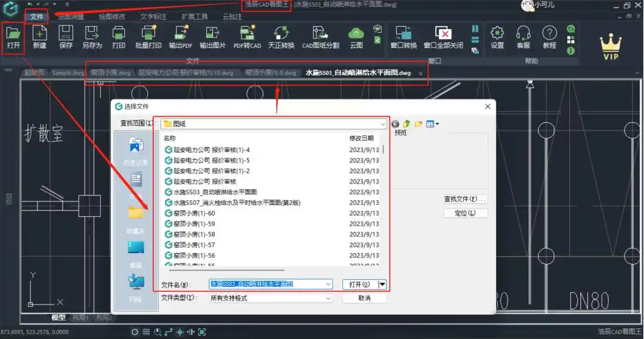Click 查找文件(F) button
The height and width of the screenshot is (339, 644).
(465, 198)
